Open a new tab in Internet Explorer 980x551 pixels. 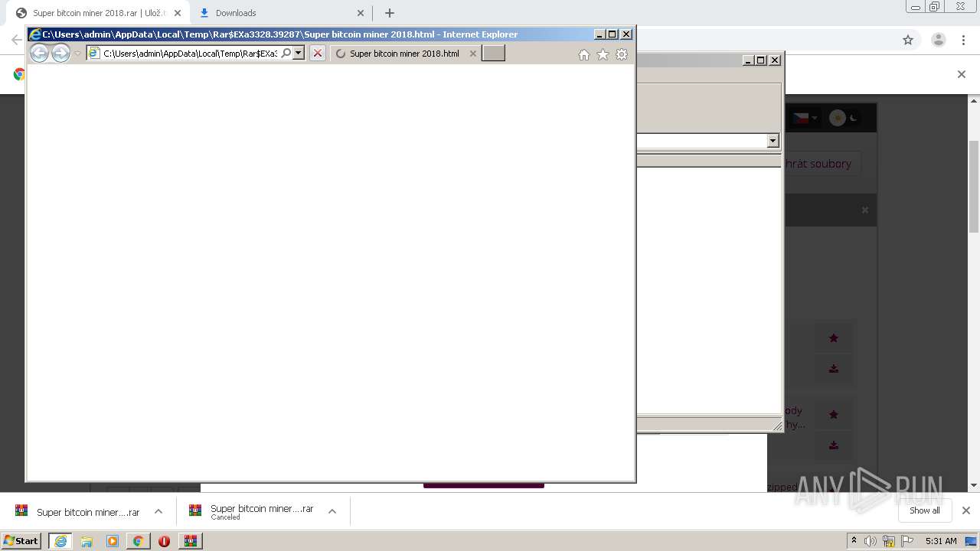pyautogui.click(x=493, y=53)
